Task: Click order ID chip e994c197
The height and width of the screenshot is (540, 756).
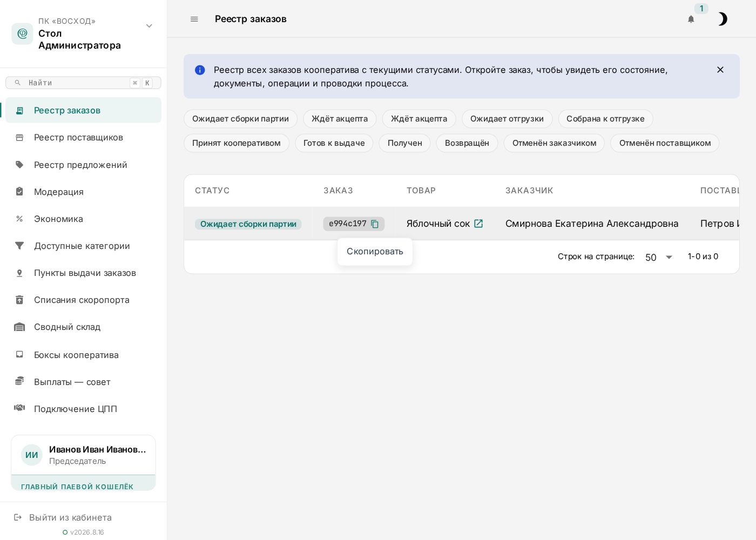Action: (354, 224)
